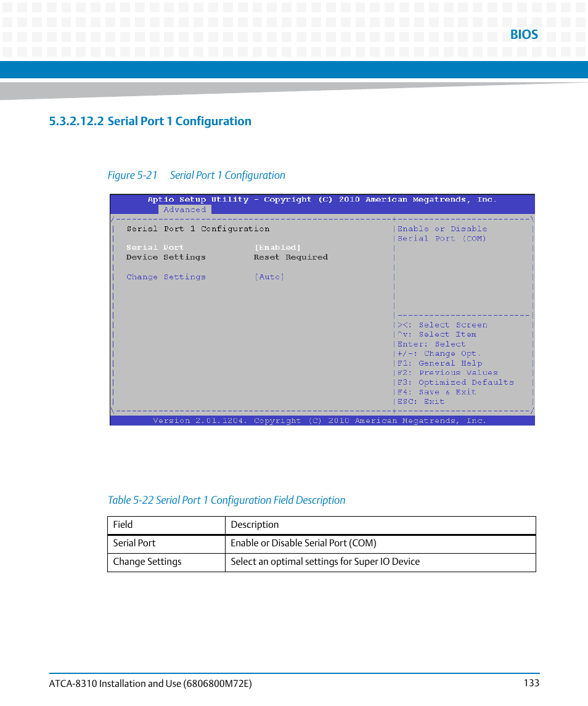Select the 'Serial Port' BIOS option label
The height and width of the screenshot is (706, 588).
click(155, 247)
